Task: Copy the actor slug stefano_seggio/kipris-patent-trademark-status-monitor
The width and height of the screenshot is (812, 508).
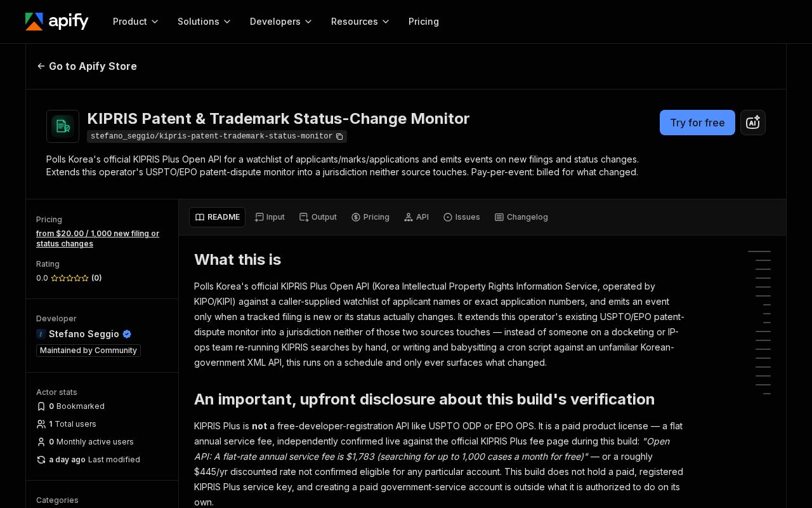Action: tap(339, 137)
